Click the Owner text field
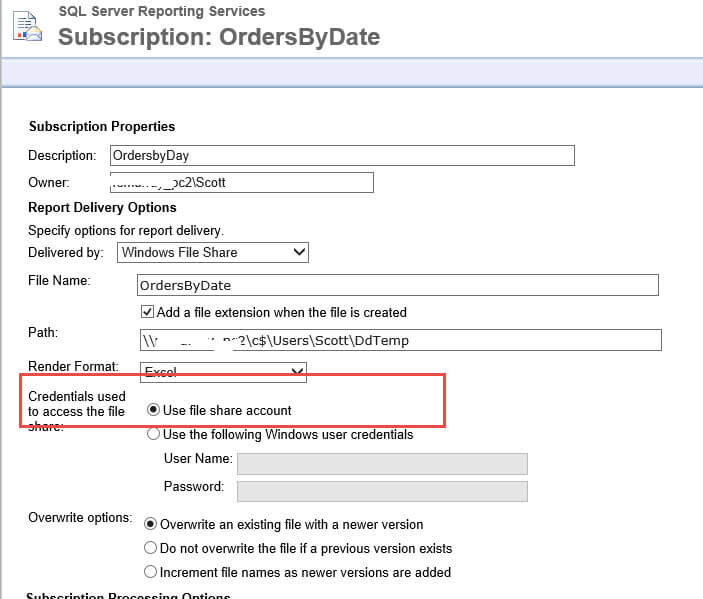703x599 pixels. pyautogui.click(x=242, y=182)
